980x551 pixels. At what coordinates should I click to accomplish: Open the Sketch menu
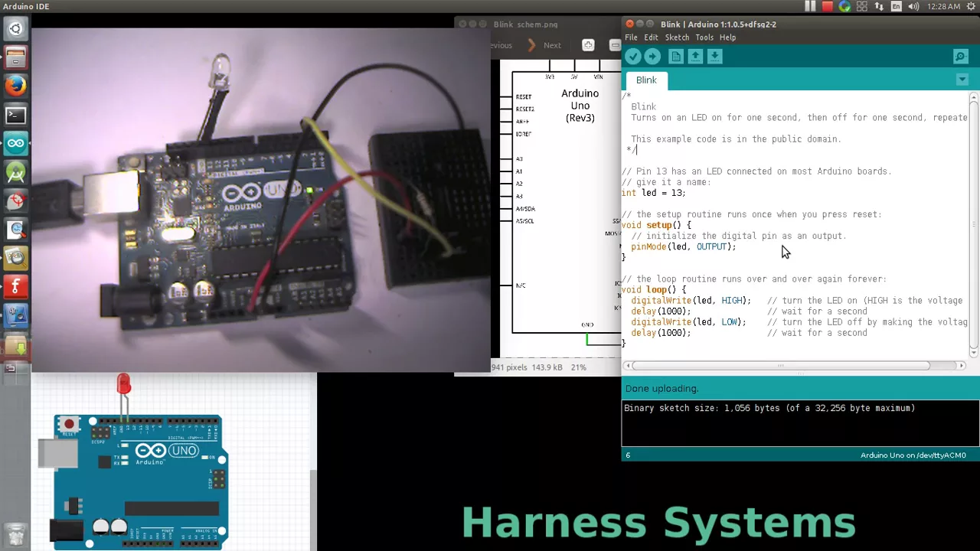pyautogui.click(x=677, y=37)
